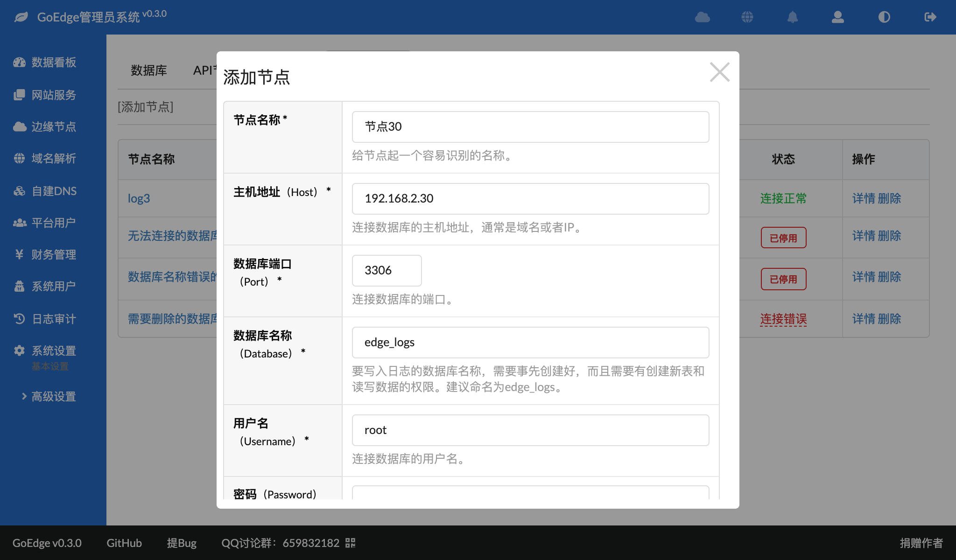Click the [添加节点] link
956x560 pixels.
click(x=146, y=107)
